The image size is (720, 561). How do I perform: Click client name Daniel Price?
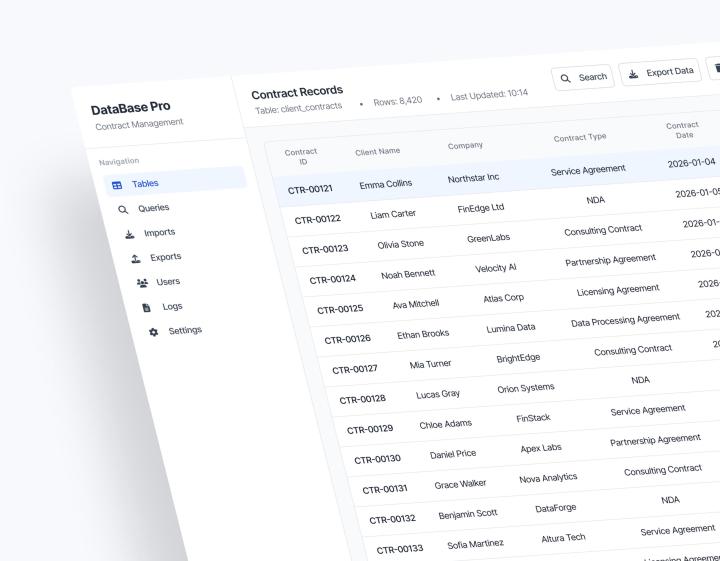pos(453,454)
